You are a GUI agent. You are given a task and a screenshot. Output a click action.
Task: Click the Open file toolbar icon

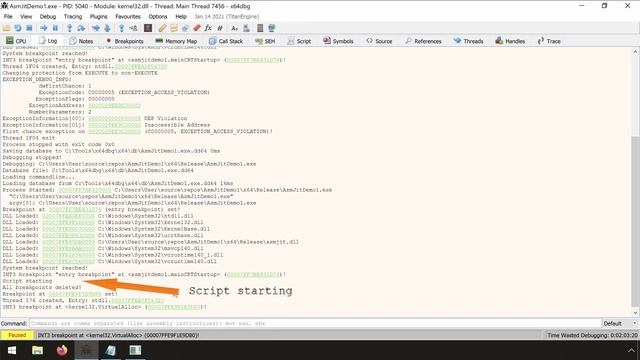[x=7, y=28]
